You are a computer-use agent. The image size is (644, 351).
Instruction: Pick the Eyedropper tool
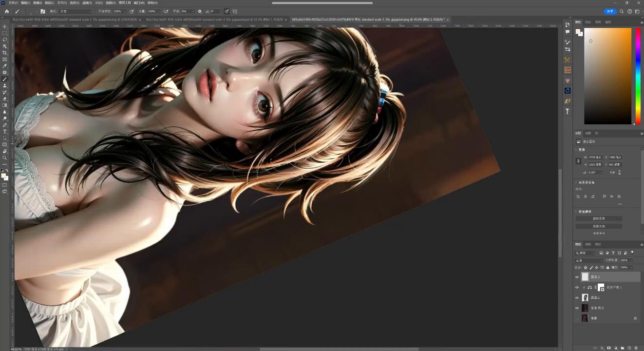tap(5, 66)
